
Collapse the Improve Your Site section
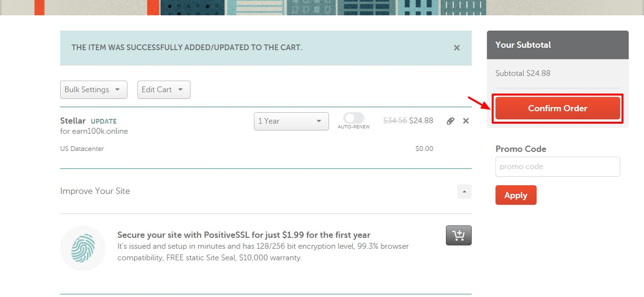(464, 191)
